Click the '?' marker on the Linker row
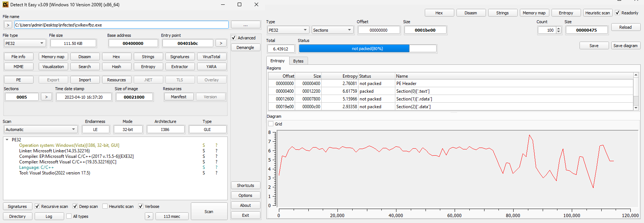 [x=216, y=151]
